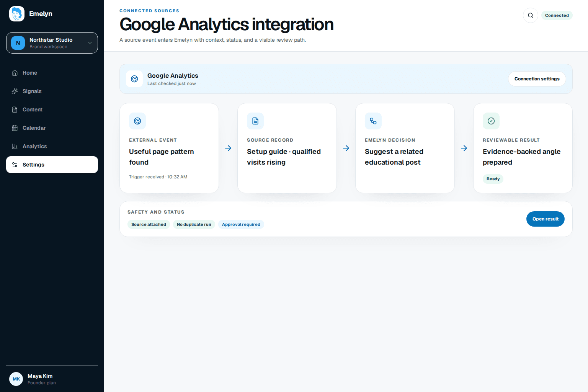This screenshot has height=392, width=588.
Task: Open the Signals page
Action: coord(52,91)
